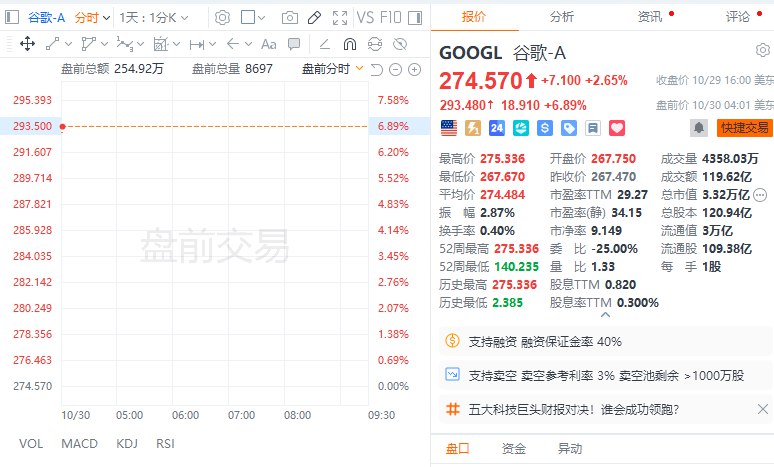Select the wave 1-3 pattern tool
774x467 pixels.
tap(124, 44)
